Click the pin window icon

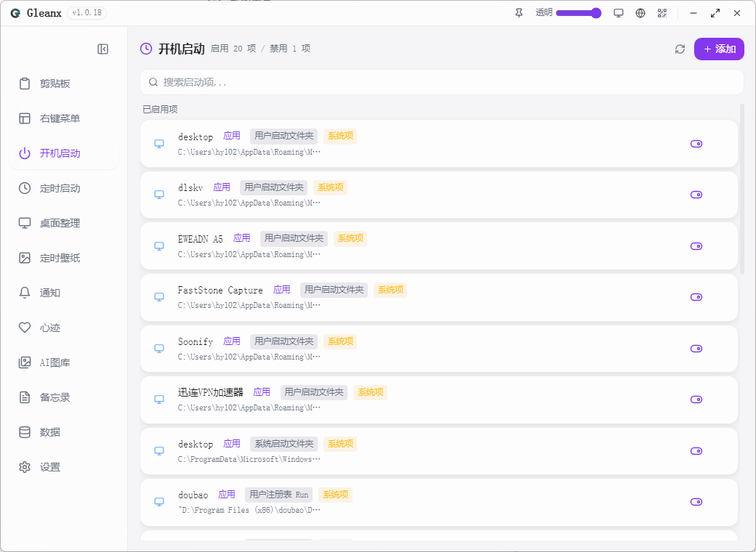click(519, 13)
